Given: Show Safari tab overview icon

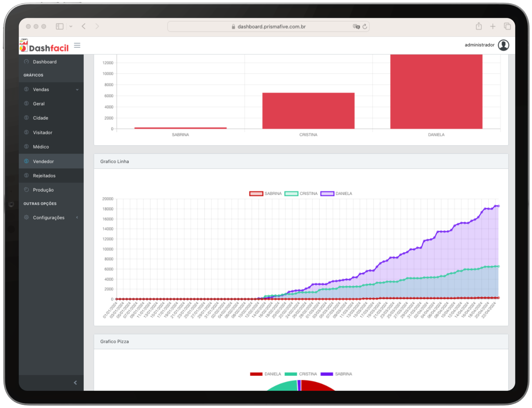Looking at the screenshot, I should pos(507,26).
